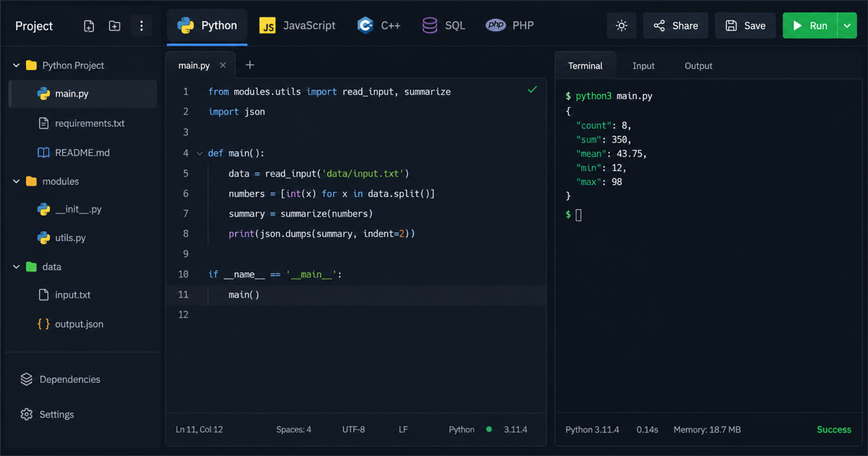The image size is (868, 456).
Task: Click the Share button
Action: 676,25
